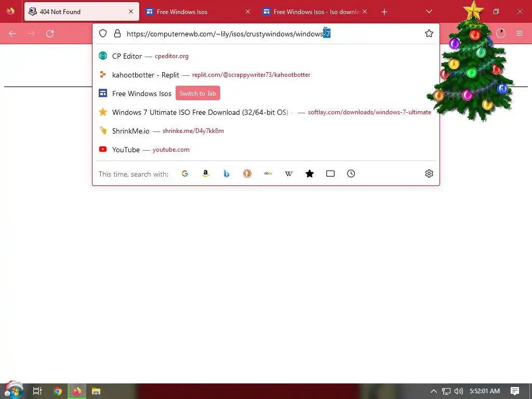Switch to second Free Windows Isos tab
This screenshot has height=399, width=532.
click(x=198, y=11)
